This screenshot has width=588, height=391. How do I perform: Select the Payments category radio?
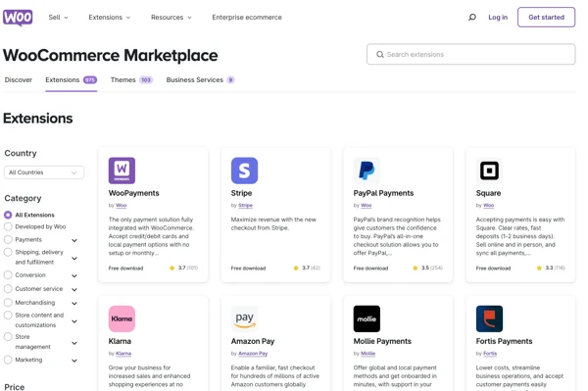point(8,239)
